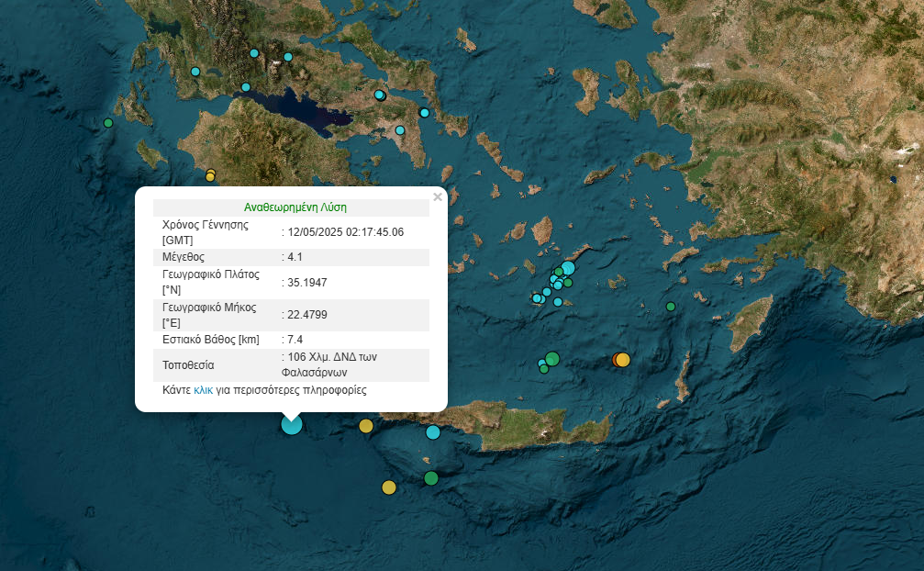Click green marker south of western Crete
This screenshot has width=924, height=571.
[431, 477]
